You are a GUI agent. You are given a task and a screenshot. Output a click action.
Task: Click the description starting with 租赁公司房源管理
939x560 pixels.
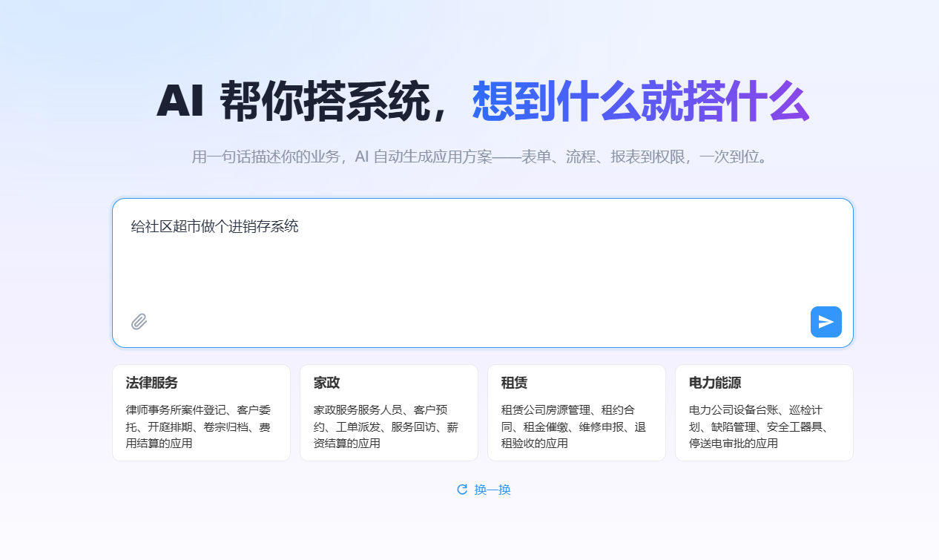coord(573,426)
